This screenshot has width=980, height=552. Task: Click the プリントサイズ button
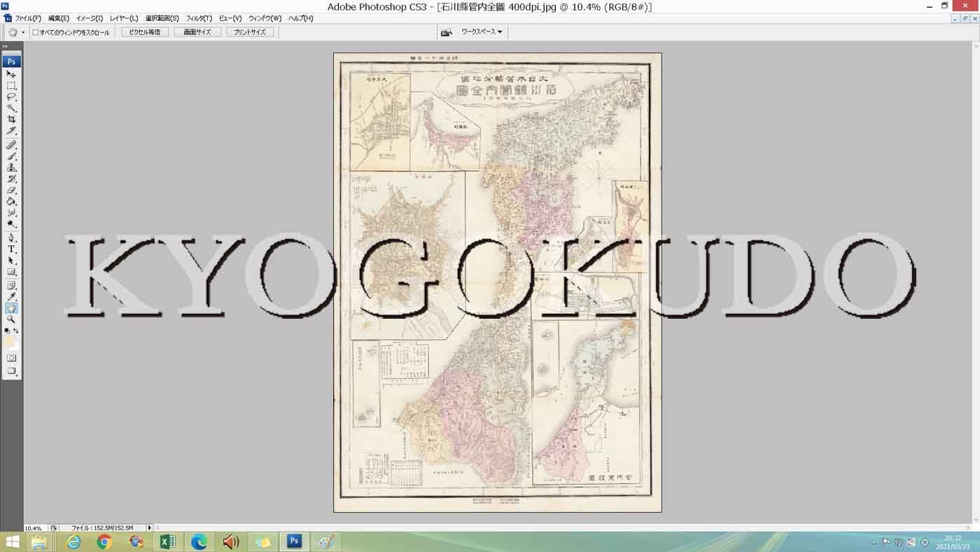pos(250,32)
